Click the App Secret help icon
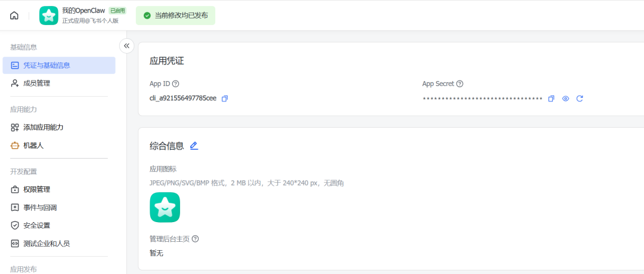 point(460,84)
